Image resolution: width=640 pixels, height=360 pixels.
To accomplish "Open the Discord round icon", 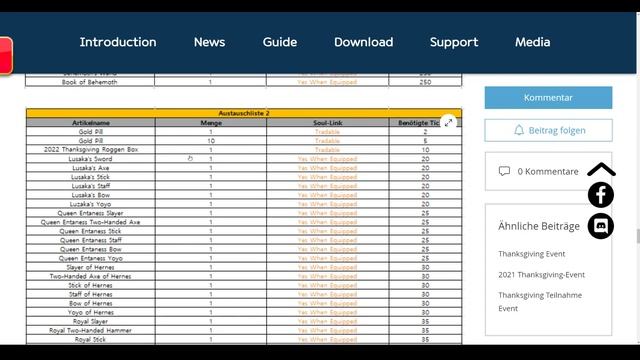I will coord(600,226).
